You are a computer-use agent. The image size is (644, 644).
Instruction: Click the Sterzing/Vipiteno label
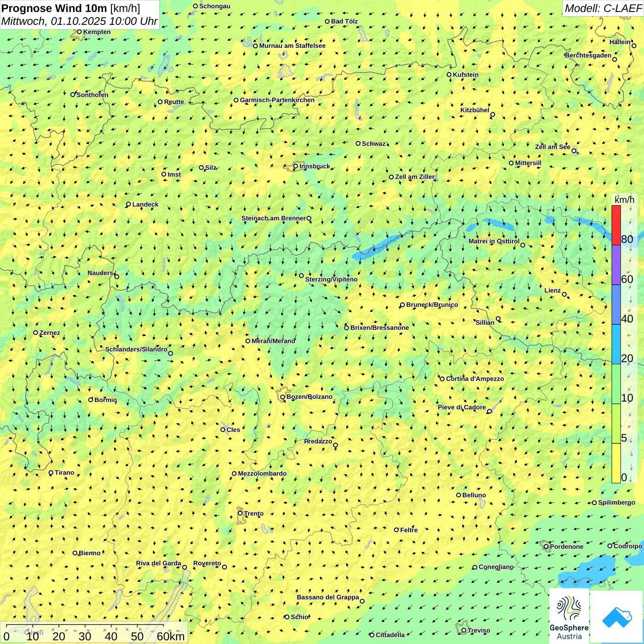point(331,279)
